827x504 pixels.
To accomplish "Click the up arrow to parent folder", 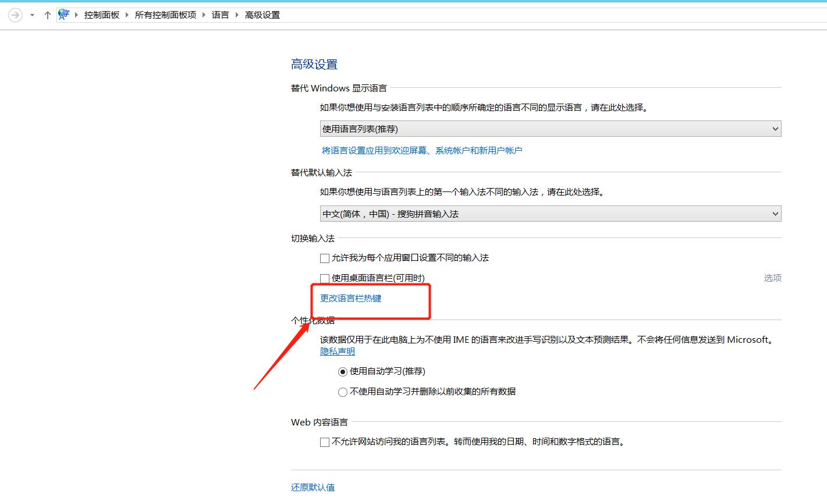I will tap(47, 15).
